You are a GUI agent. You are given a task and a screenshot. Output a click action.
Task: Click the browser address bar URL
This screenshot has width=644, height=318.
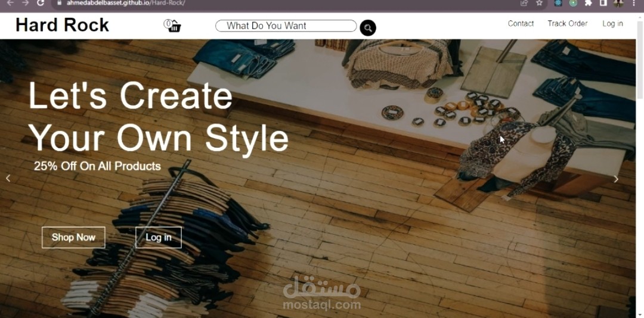tap(126, 3)
